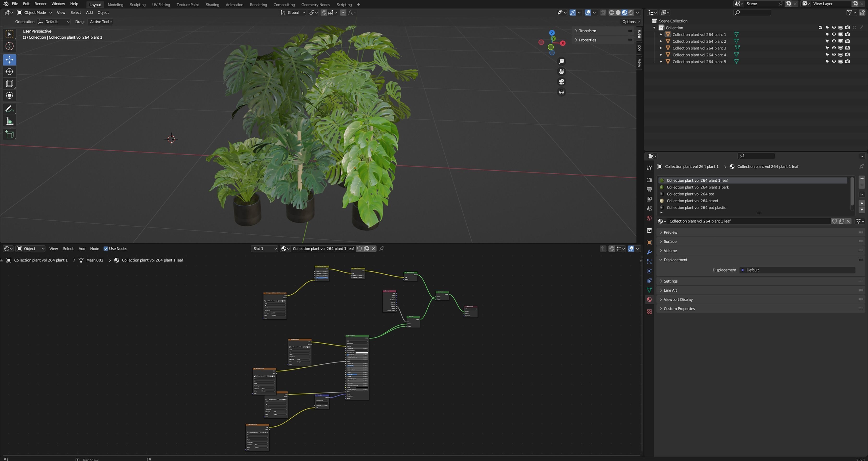Open the Node menu in node editor
Screen dimensions: 868x461
(94, 249)
